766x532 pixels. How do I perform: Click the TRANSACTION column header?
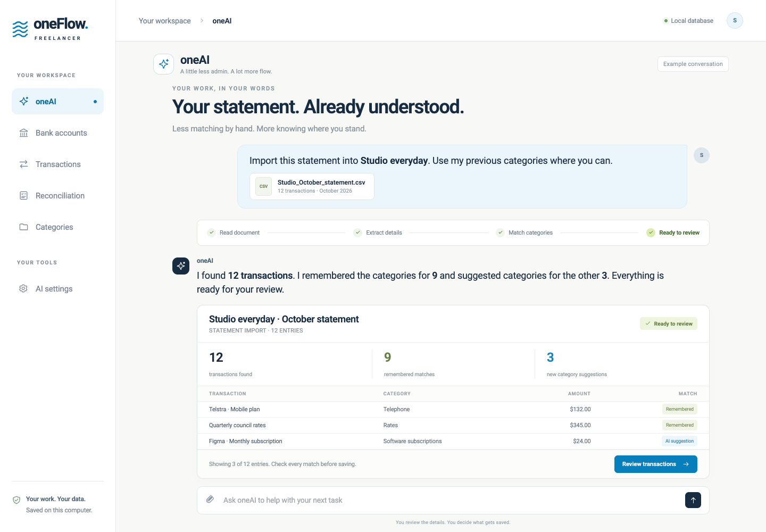point(228,394)
